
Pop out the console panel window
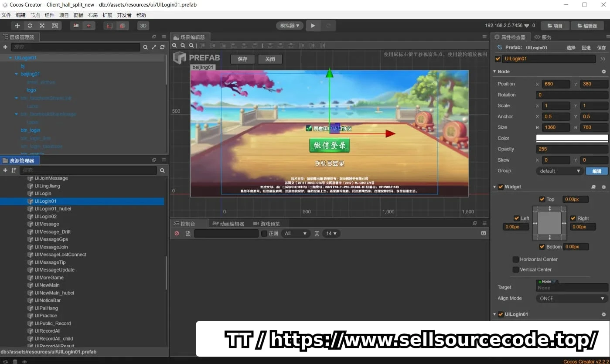point(475,223)
